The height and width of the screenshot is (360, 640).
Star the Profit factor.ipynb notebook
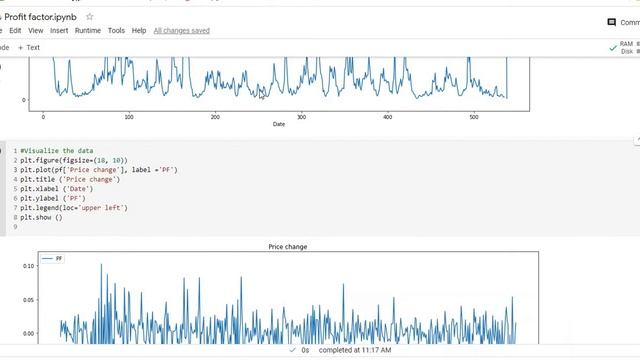89,17
